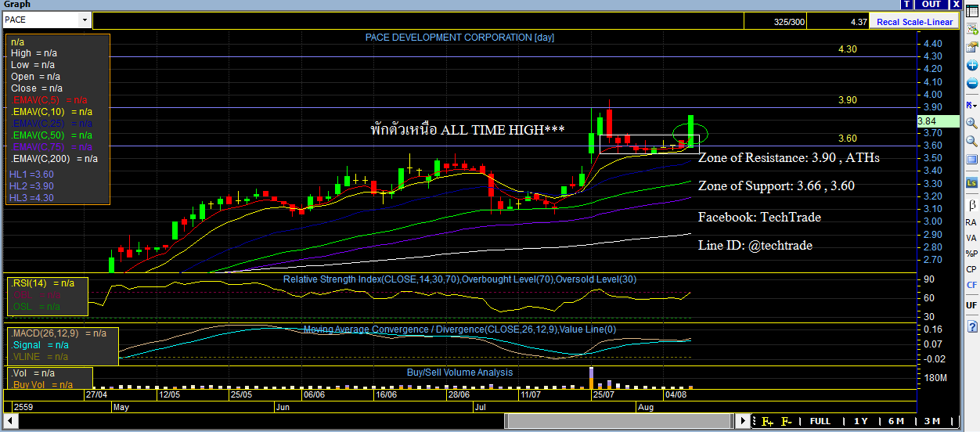
Task: Click the beta symbol icon
Action: (971, 204)
